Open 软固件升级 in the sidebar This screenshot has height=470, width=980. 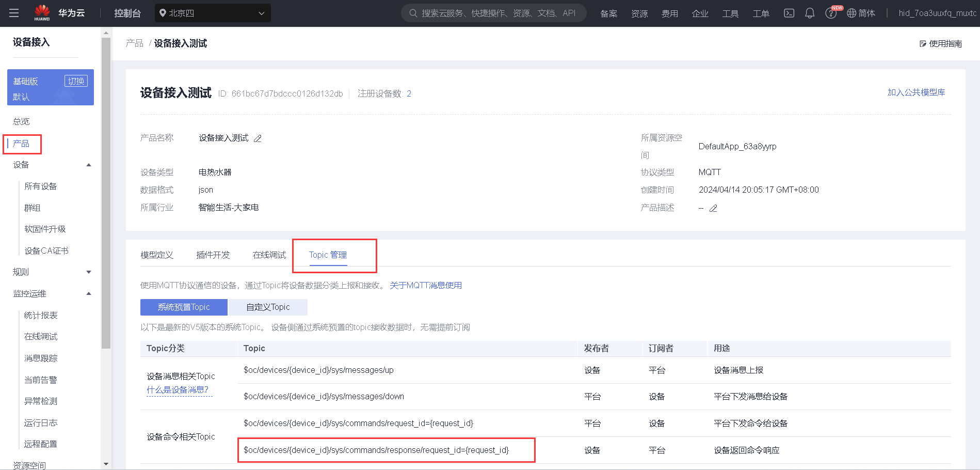45,229
